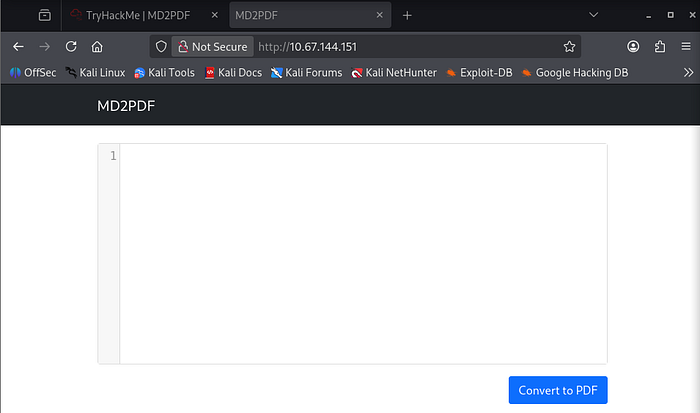Open the Kali Docs bookmark
Image resolution: width=700 pixels, height=413 pixels.
point(233,72)
